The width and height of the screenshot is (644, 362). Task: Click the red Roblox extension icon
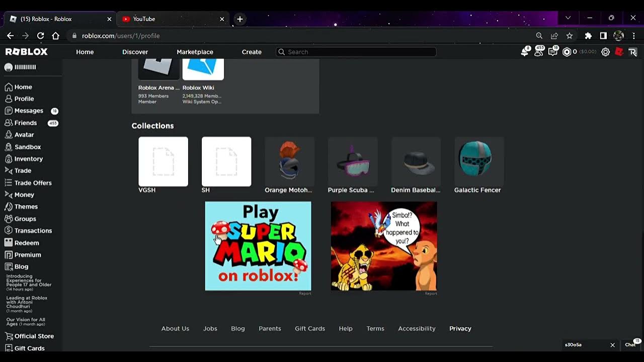(619, 52)
